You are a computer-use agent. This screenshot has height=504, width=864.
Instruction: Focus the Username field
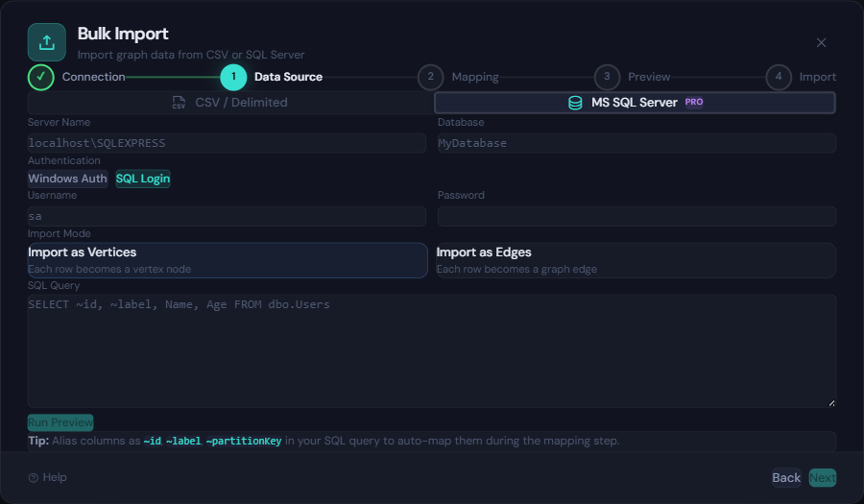(227, 216)
